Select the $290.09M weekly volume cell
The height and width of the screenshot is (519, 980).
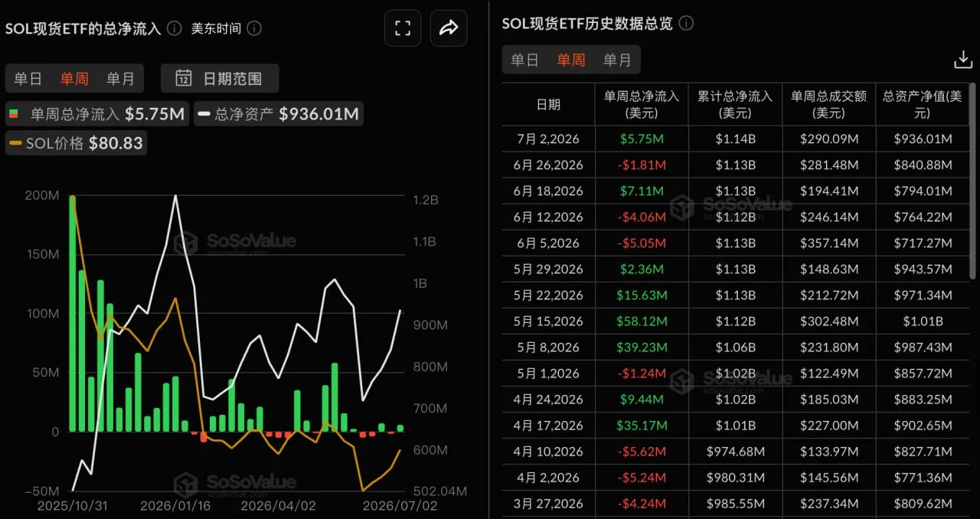[828, 139]
